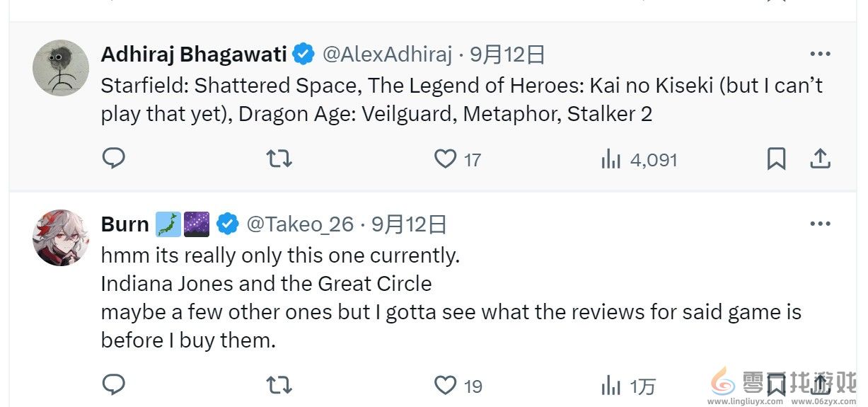Open the @AlexAdhiraj handle link
This screenshot has width=868, height=407.
387,54
